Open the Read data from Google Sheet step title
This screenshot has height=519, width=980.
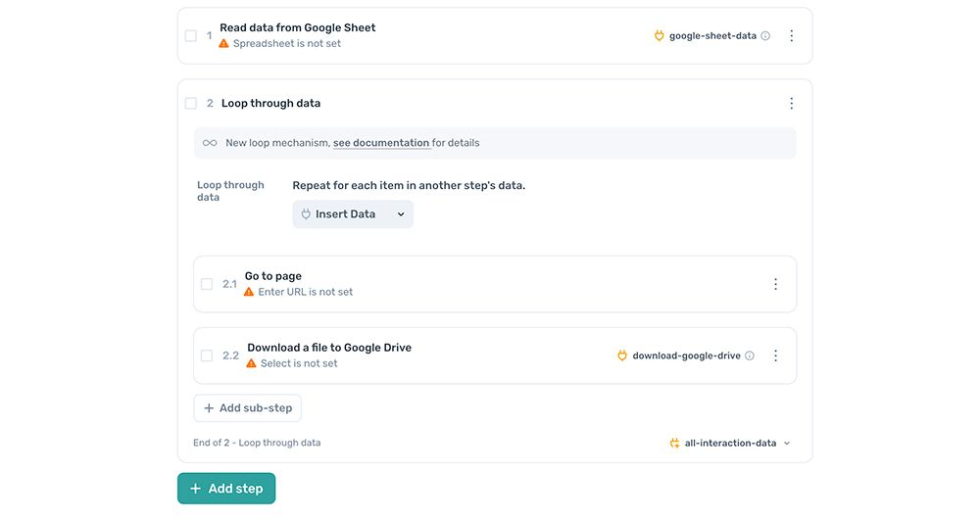[298, 27]
